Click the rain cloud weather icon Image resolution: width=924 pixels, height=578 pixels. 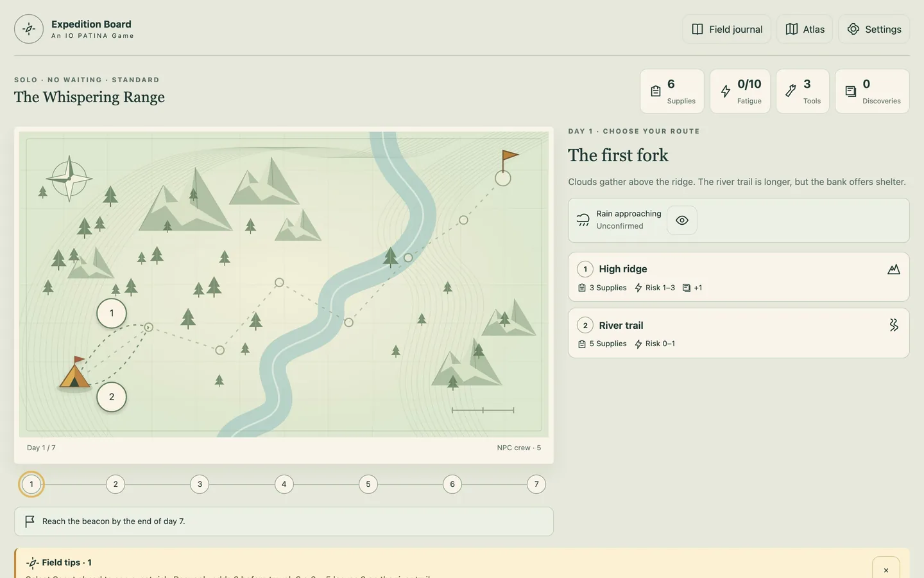pos(583,220)
